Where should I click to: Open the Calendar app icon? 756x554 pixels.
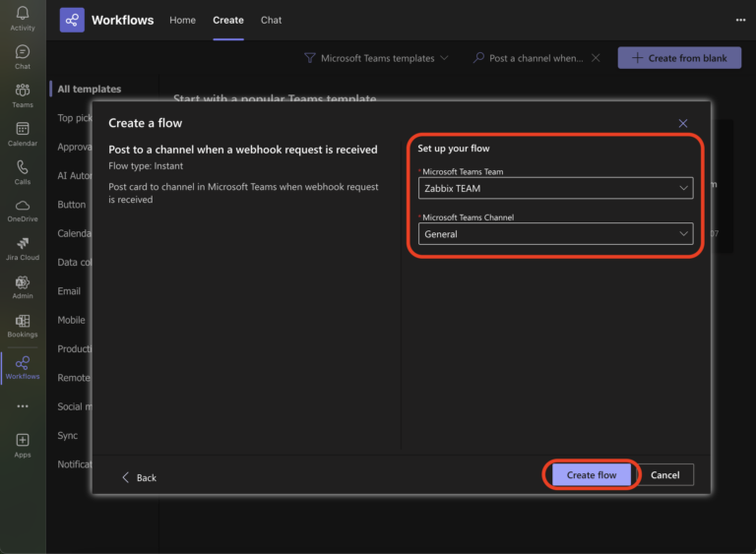pos(22,133)
